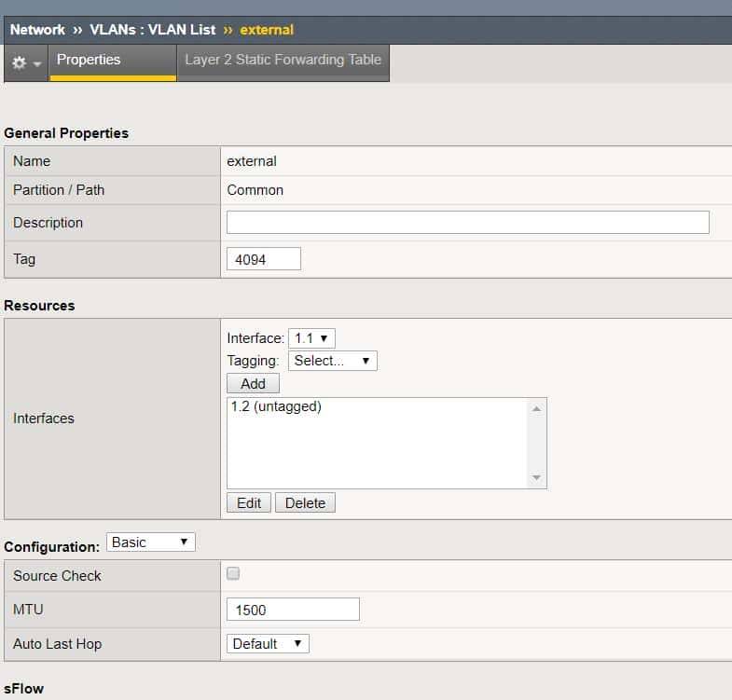Click the interface list scroll-up arrow
This screenshot has width=732, height=700.
click(536, 408)
